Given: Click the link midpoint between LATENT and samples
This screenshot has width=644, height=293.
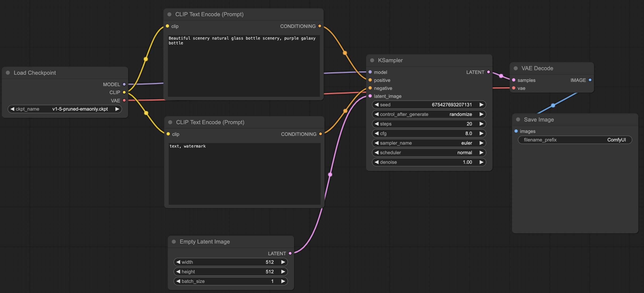Looking at the screenshot, I should tap(501, 76).
